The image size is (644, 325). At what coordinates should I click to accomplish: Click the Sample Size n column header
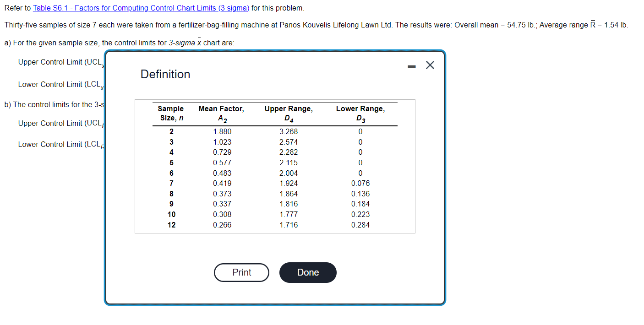point(170,113)
